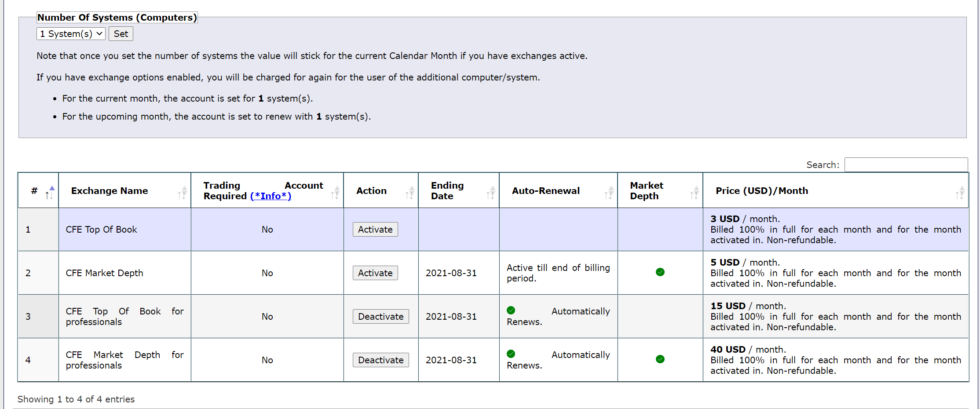
Task: Deactivate CFE Market Depth for professionals
Action: [x=380, y=360]
